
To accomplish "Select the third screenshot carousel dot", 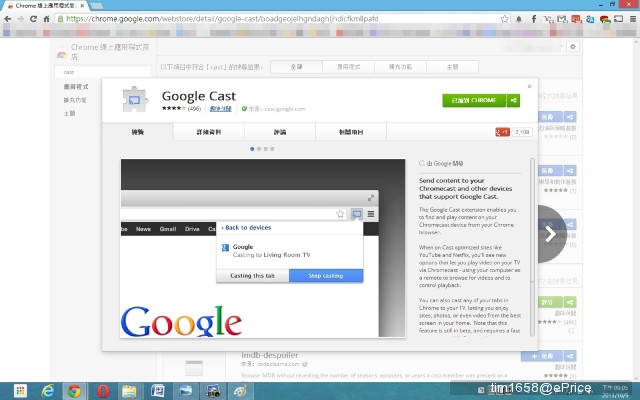I will click(x=265, y=149).
